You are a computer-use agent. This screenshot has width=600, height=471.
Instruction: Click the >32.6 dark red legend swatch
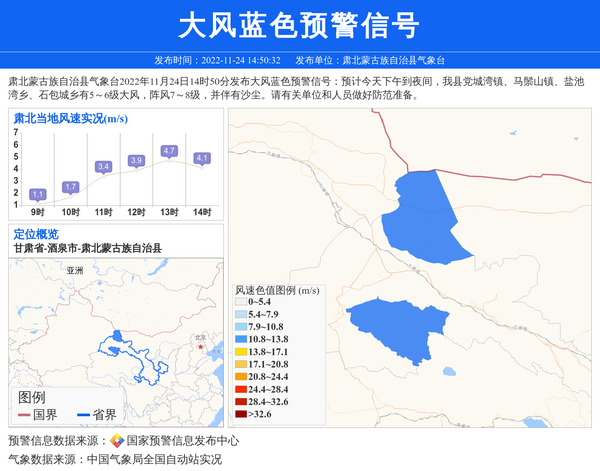(x=241, y=413)
